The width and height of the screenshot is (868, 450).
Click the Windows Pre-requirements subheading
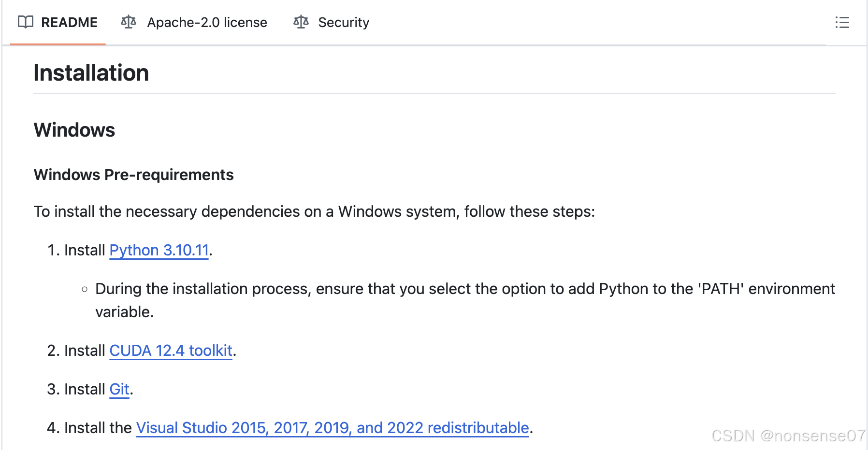tap(134, 175)
